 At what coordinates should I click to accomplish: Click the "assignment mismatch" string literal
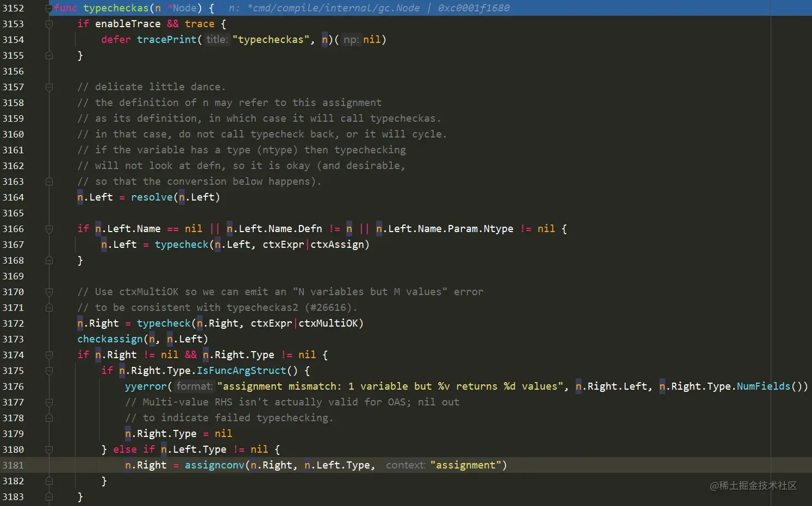pyautogui.click(x=390, y=386)
